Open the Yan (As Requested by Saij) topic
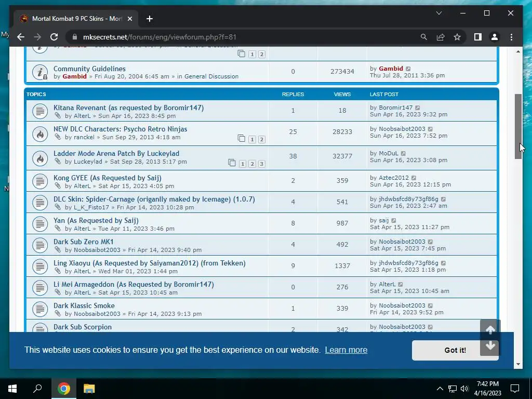The width and height of the screenshot is (532, 399). 96,220
